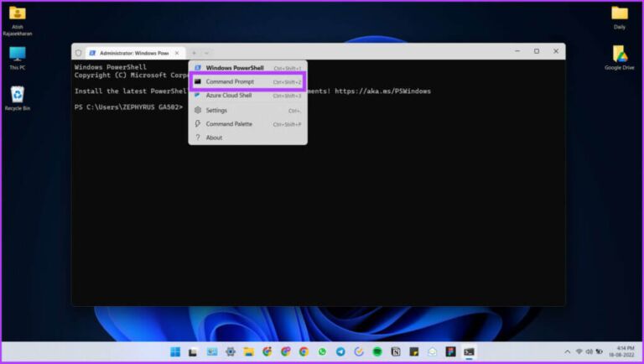The image size is (644, 364).
Task: Open File Explorer from the taskbar
Action: pos(248,351)
